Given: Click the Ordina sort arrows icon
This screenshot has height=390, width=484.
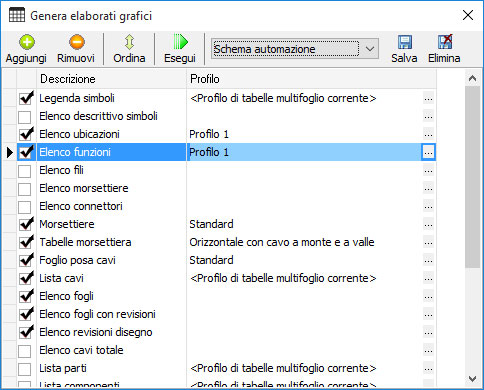Looking at the screenshot, I should [x=129, y=42].
